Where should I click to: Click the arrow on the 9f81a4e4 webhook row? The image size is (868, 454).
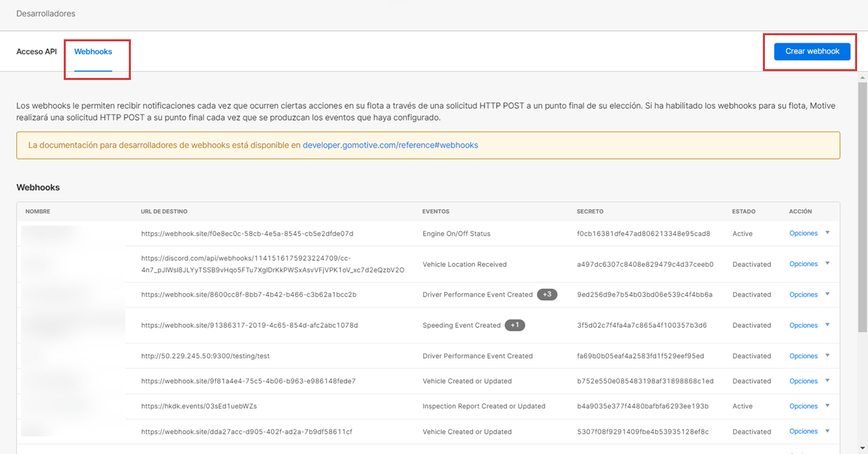pyautogui.click(x=827, y=380)
